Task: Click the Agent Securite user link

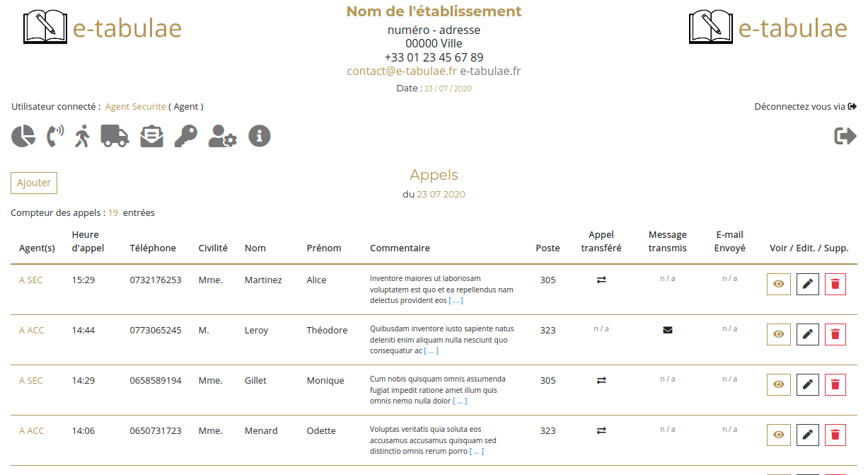Action: (135, 107)
